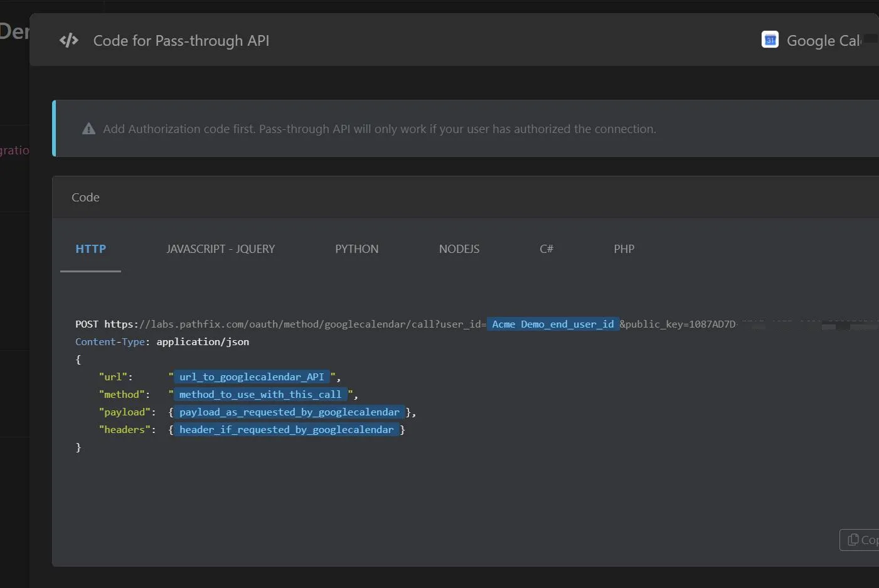
Task: Click the Acme Demo_end_user_id placeholder
Action: coord(553,324)
